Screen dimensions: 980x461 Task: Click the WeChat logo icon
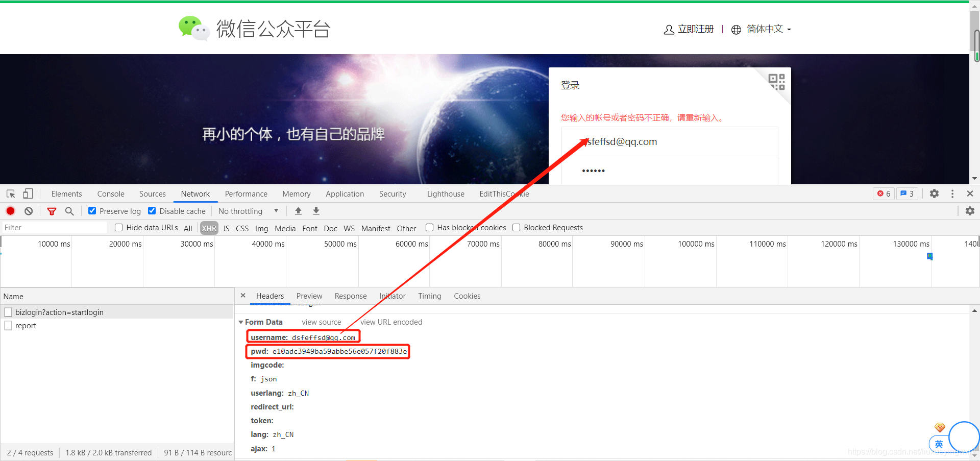coord(194,28)
